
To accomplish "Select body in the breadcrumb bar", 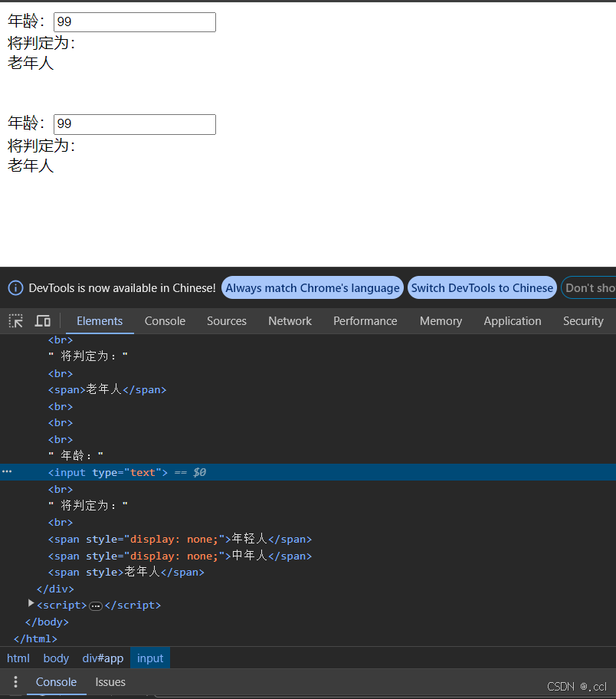I will (56, 658).
